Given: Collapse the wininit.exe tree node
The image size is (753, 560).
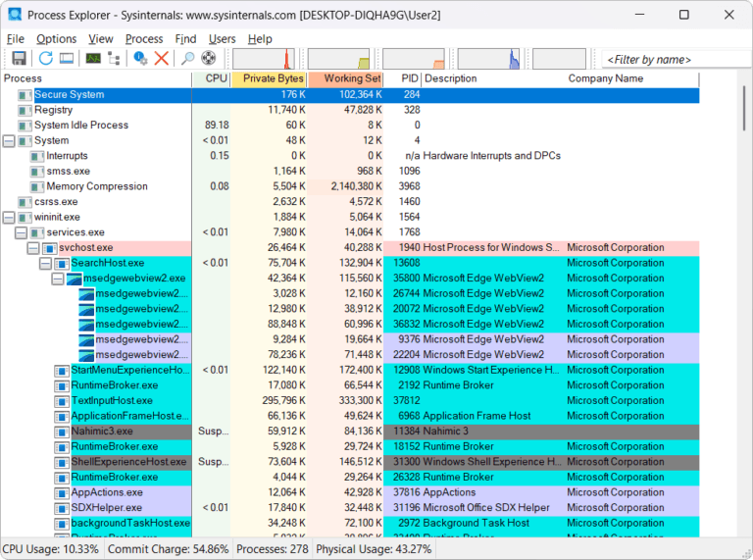Looking at the screenshot, I should [9, 217].
